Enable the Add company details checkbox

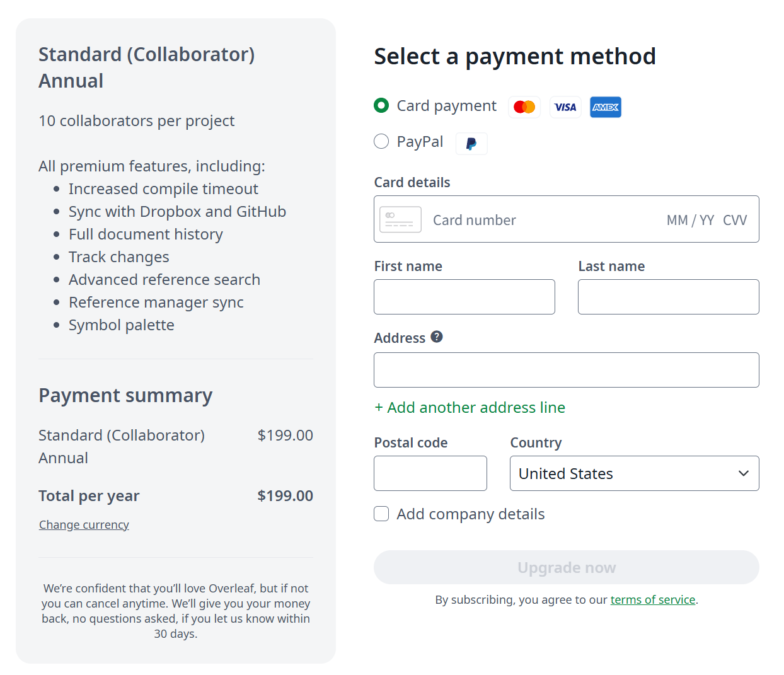(381, 514)
